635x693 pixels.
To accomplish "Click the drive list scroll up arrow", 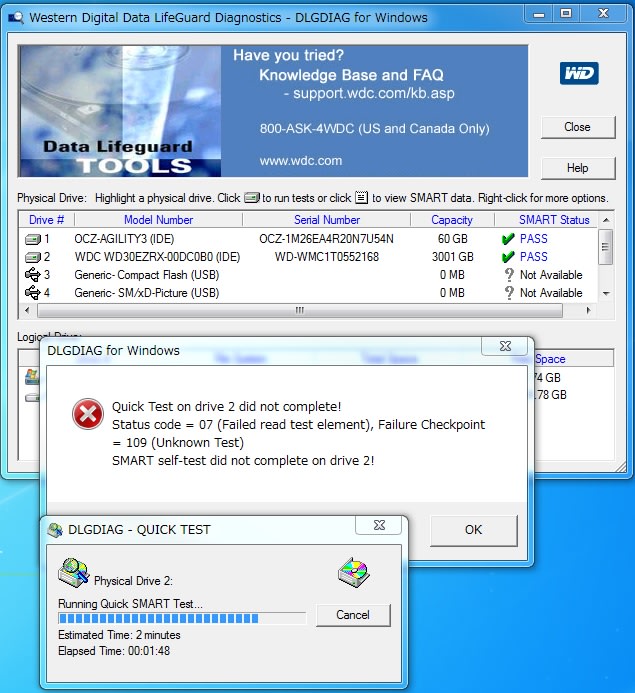I will click(606, 220).
